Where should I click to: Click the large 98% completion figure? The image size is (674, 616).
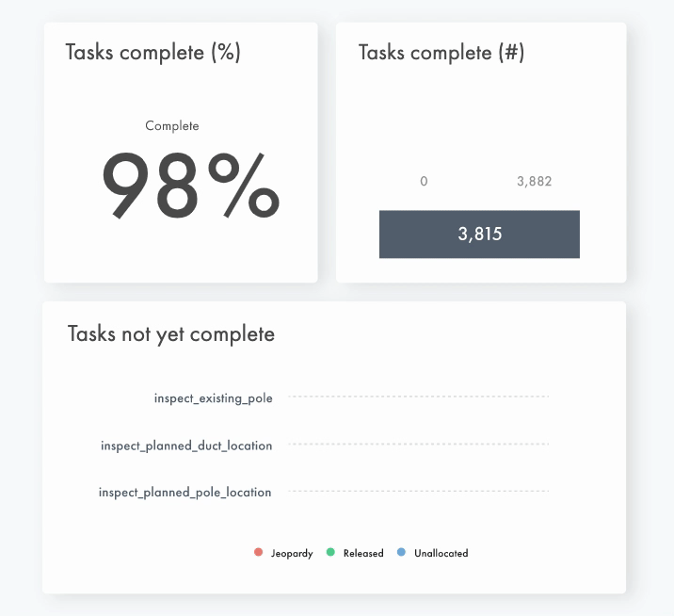[x=189, y=186]
